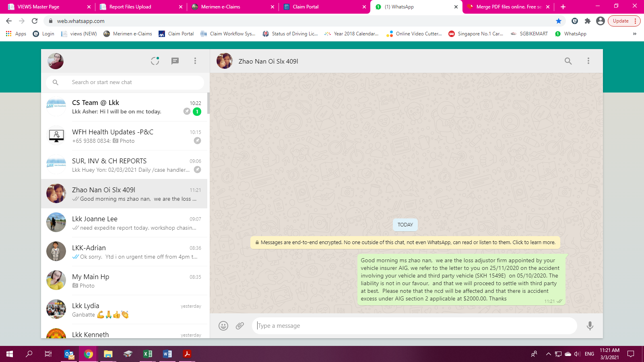644x362 pixels.
Task: Open Excel from the Windows taskbar
Action: coord(148,354)
